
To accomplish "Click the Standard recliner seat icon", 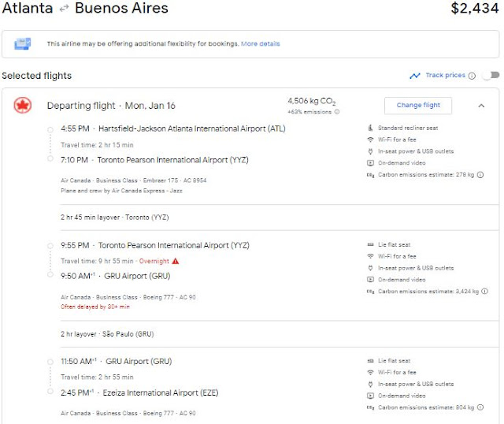I will point(370,128).
